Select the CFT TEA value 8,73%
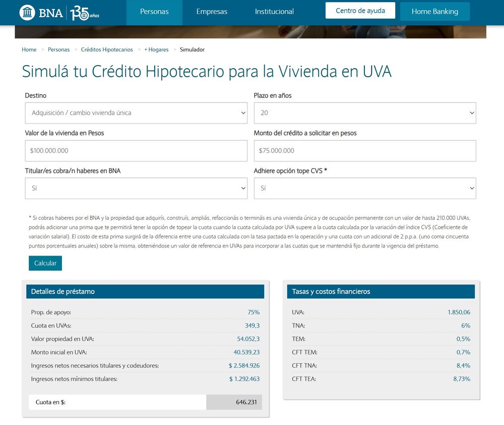The height and width of the screenshot is (425, 504). click(x=462, y=379)
